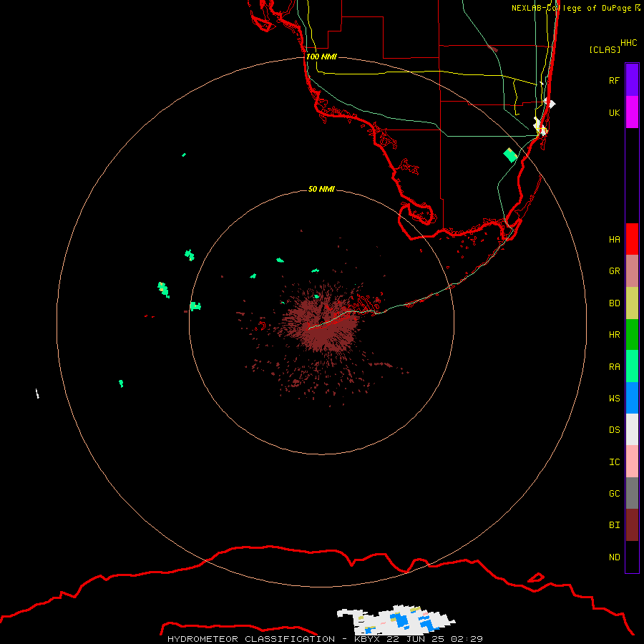Click the HR legend label
Screen dimensions: 644x644
pyautogui.click(x=615, y=335)
